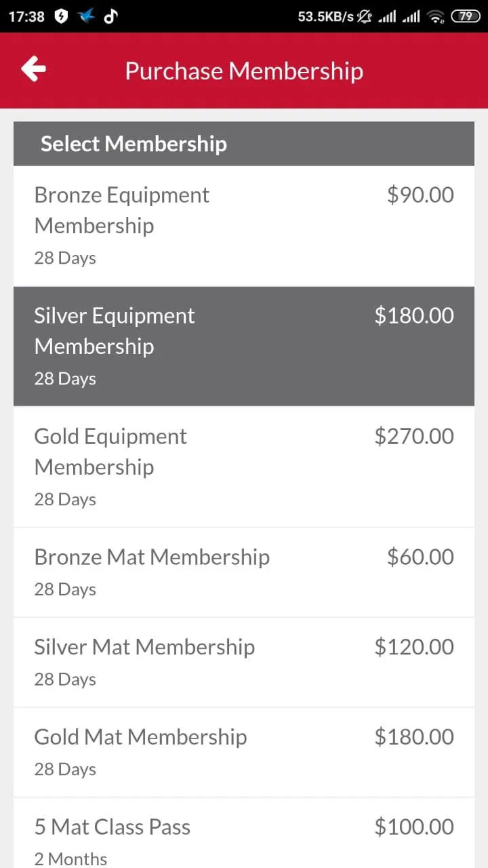
Task: Tap the muted bell status icon
Action: [365, 16]
